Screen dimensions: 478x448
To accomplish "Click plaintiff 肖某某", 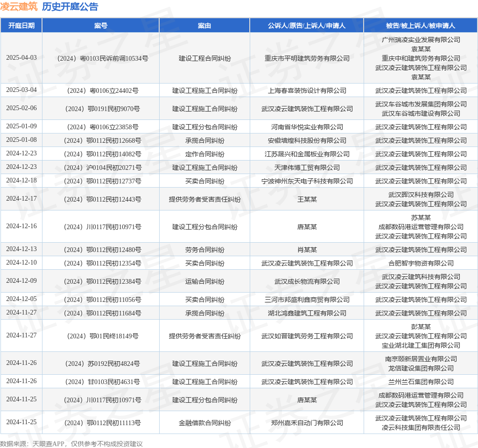I will (307, 250).
